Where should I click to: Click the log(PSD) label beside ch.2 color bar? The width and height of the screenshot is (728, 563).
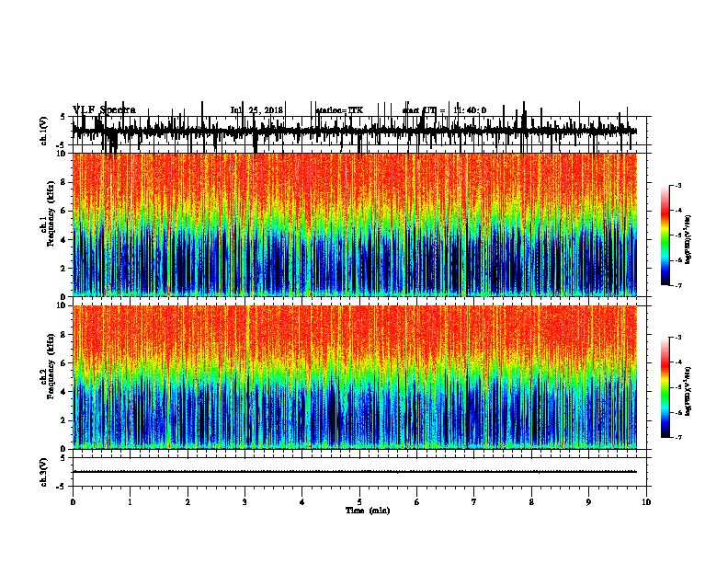688,391
